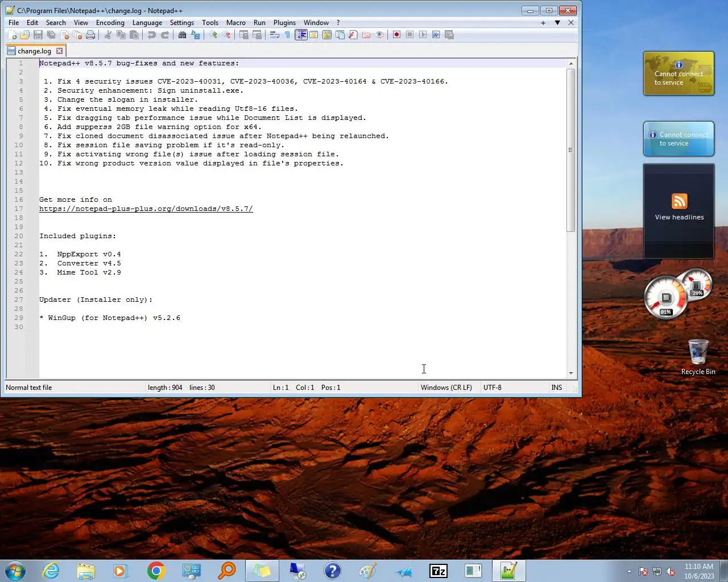Open Folder as Workspace icon
Viewport: 728px width, 582px height.
[366, 35]
